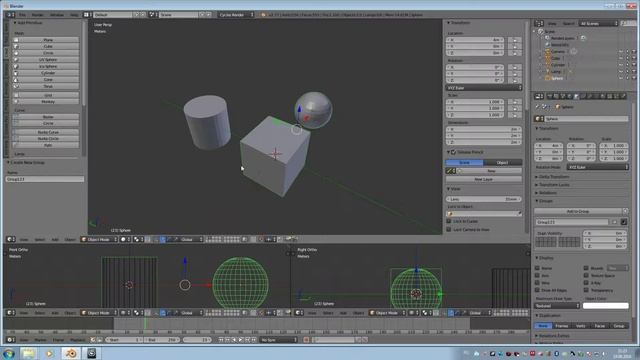Enable the Axis display checkbox
The image size is (640, 360).
tap(537, 276)
